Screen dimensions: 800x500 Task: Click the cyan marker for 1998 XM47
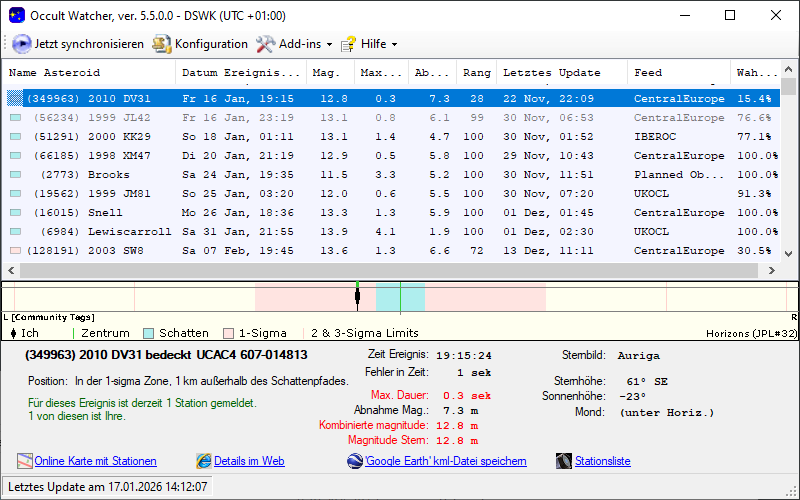click(15, 156)
